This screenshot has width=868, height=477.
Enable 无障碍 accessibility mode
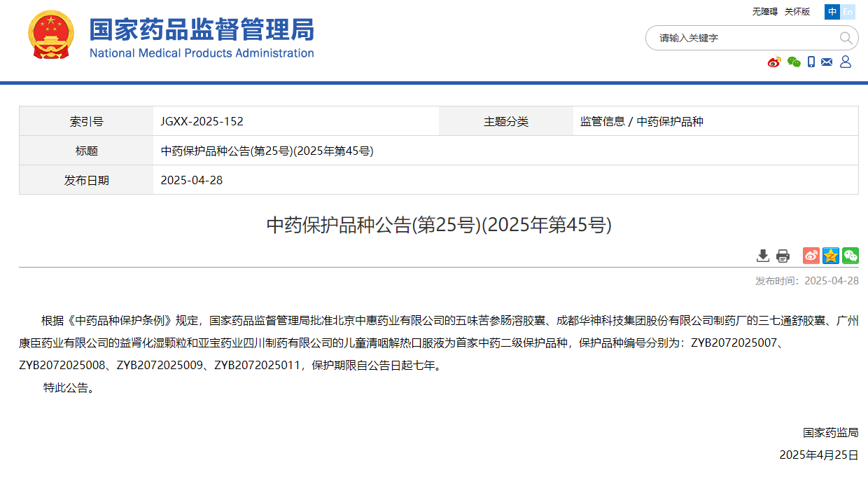click(x=764, y=12)
